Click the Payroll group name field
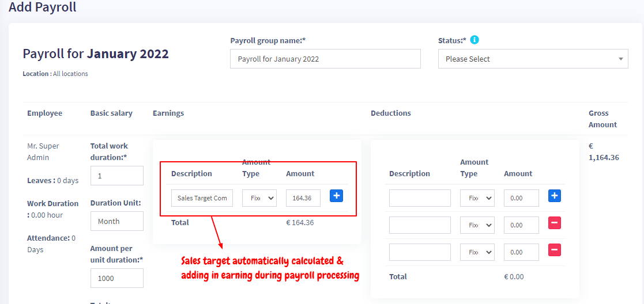The image size is (644, 304). 325,59
